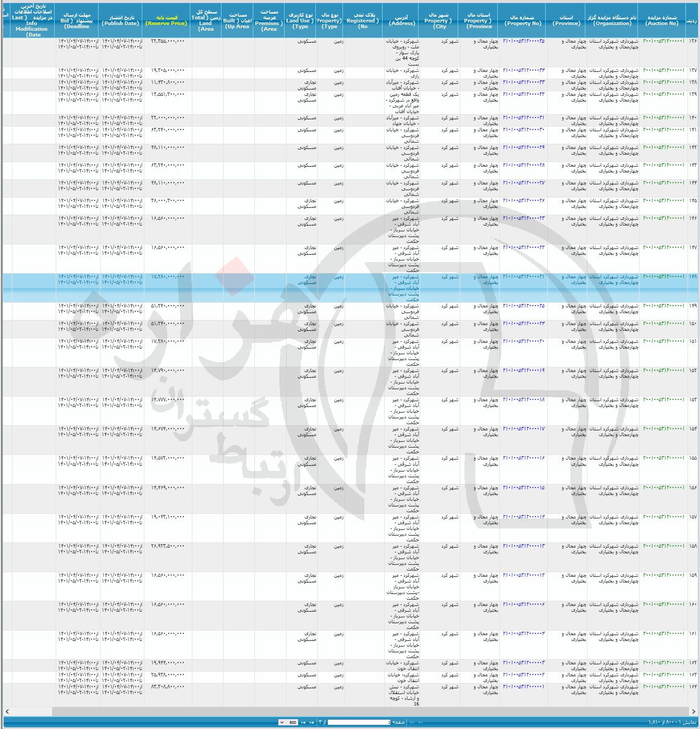Click the page number input field

coord(359,722)
